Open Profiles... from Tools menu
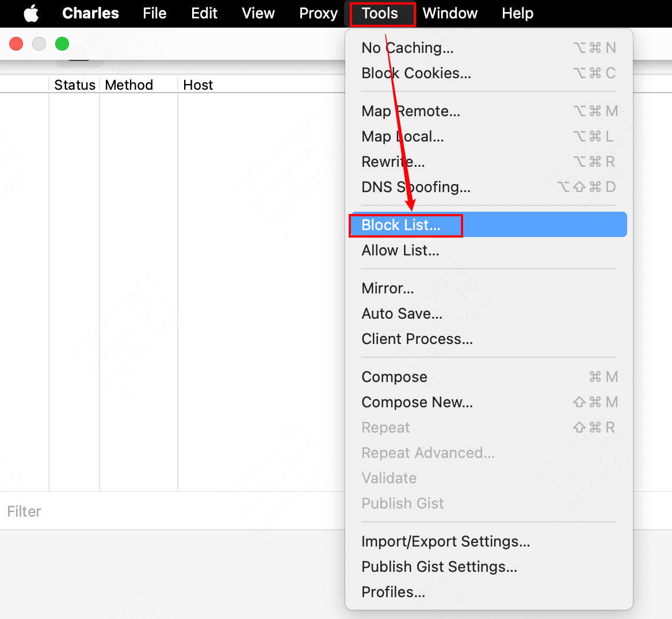The width and height of the screenshot is (672, 619). click(488, 592)
